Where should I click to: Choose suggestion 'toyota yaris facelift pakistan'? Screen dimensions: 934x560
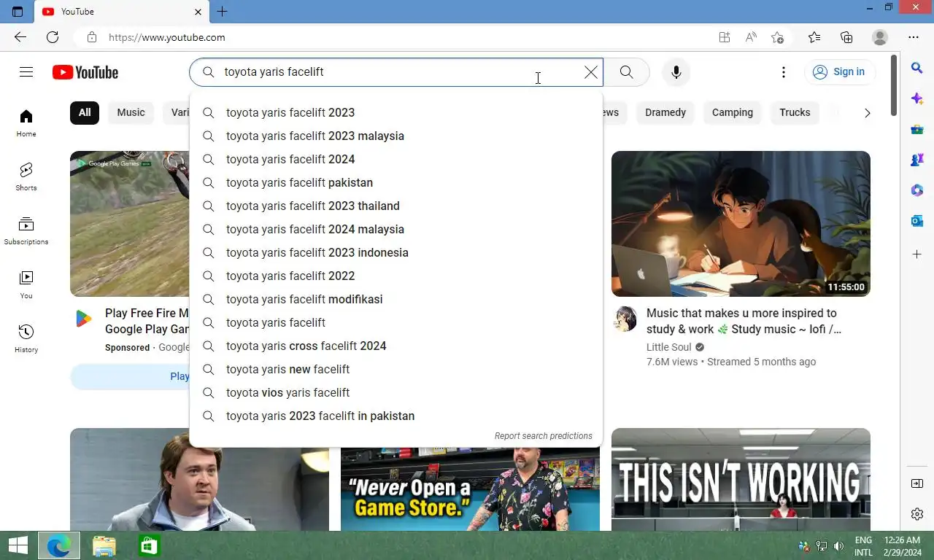[396, 182]
